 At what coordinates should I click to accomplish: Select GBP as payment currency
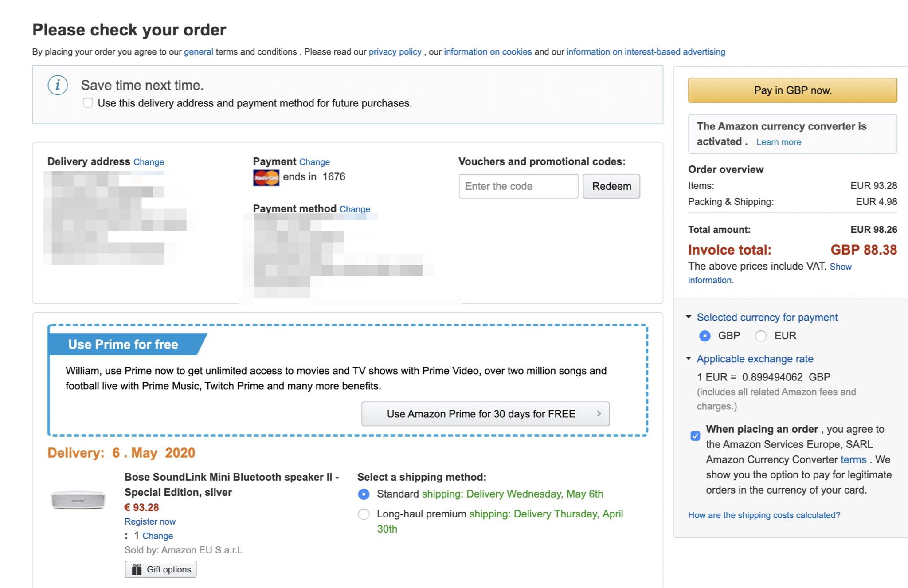click(704, 336)
